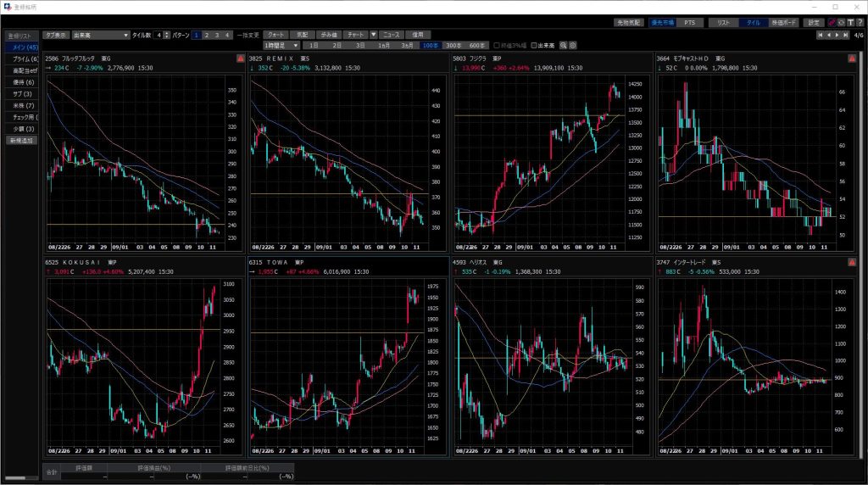Select pattern 2 layout option
868x485 pixels.
pos(206,35)
